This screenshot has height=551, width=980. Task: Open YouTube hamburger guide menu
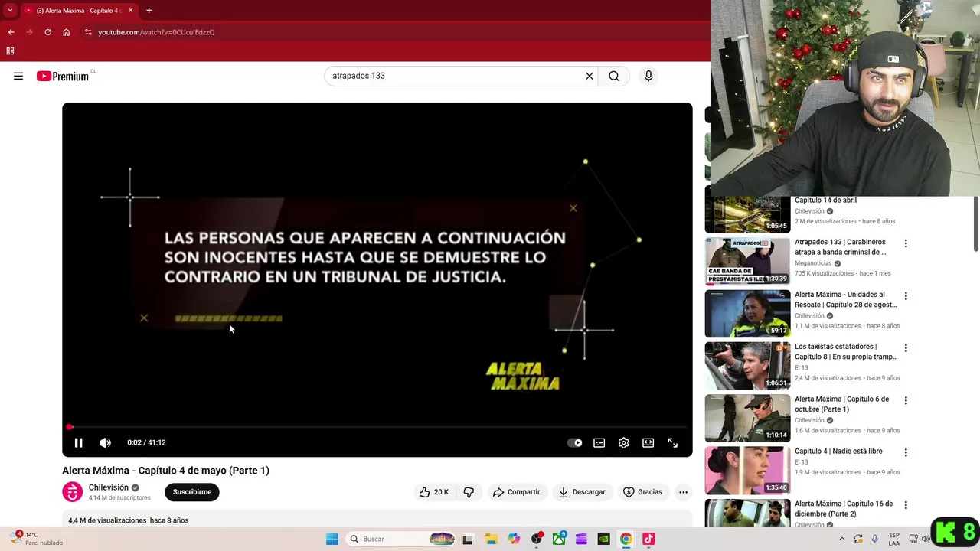[x=18, y=76]
